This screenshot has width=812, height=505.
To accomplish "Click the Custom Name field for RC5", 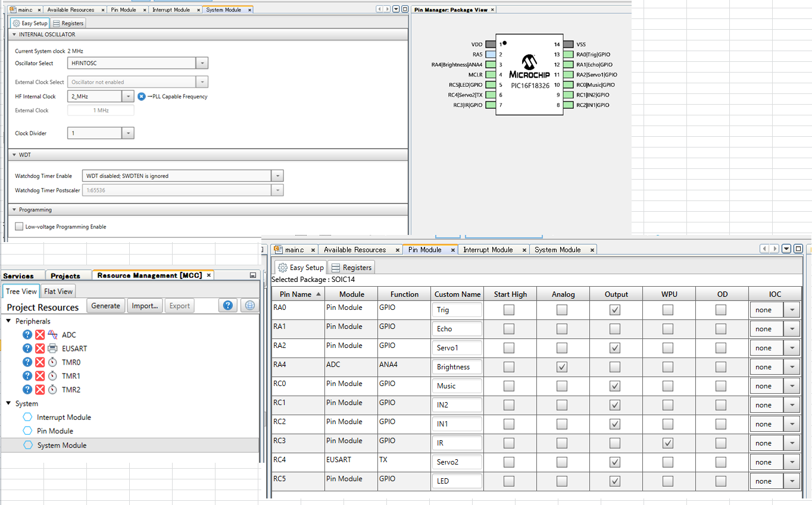I will (457, 481).
